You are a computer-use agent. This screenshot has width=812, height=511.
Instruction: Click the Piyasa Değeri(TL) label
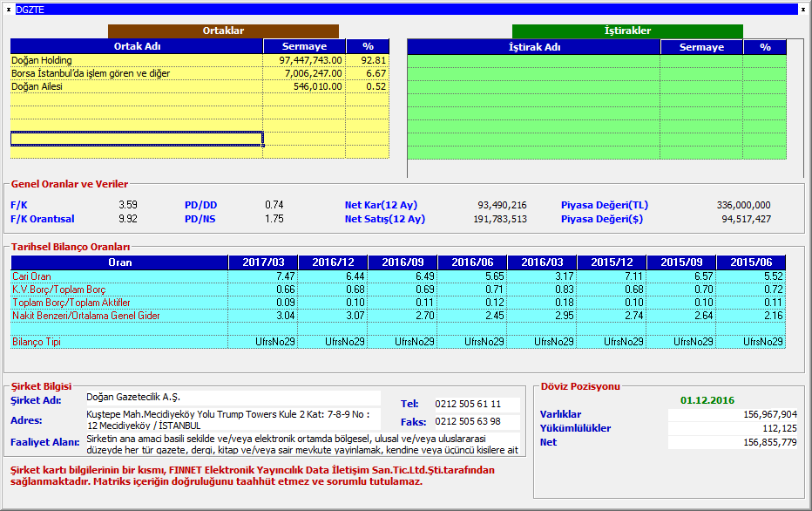click(x=605, y=205)
